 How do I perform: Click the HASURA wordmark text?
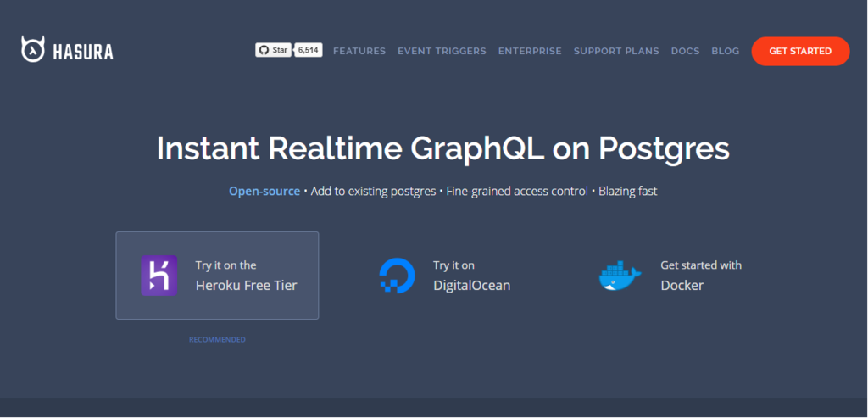click(83, 52)
